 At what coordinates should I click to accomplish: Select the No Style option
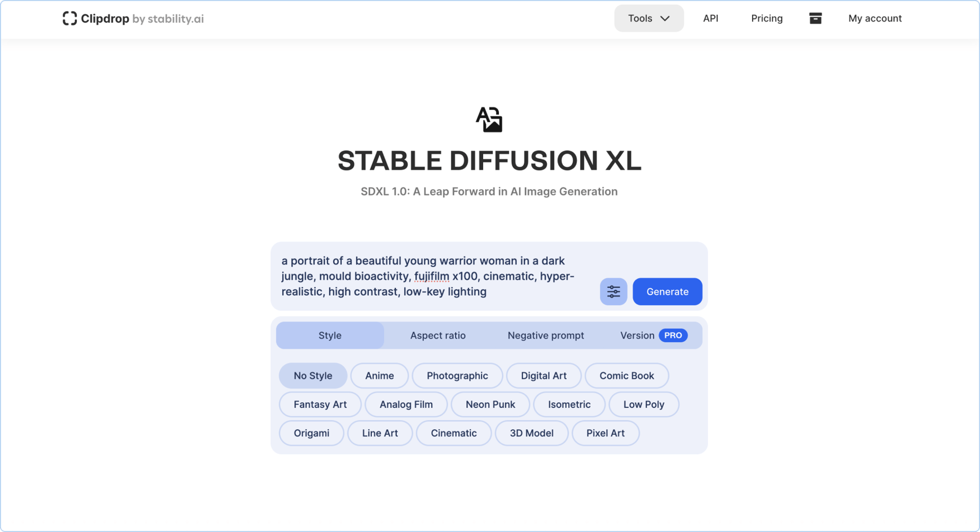[313, 376]
